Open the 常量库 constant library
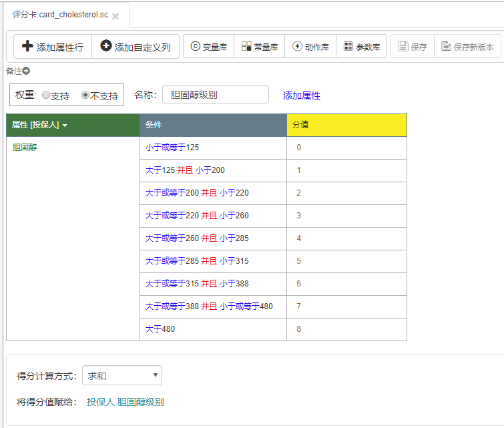Image resolution: width=504 pixels, height=428 pixels. click(259, 47)
